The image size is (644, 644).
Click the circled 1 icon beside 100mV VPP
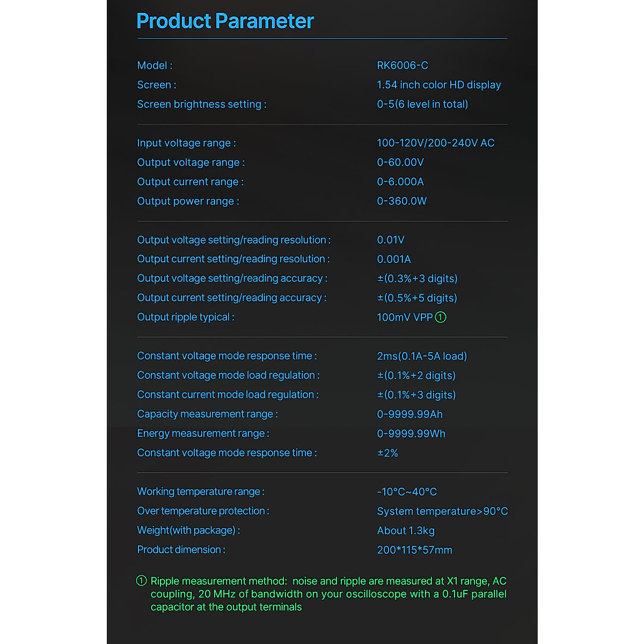coord(441,317)
